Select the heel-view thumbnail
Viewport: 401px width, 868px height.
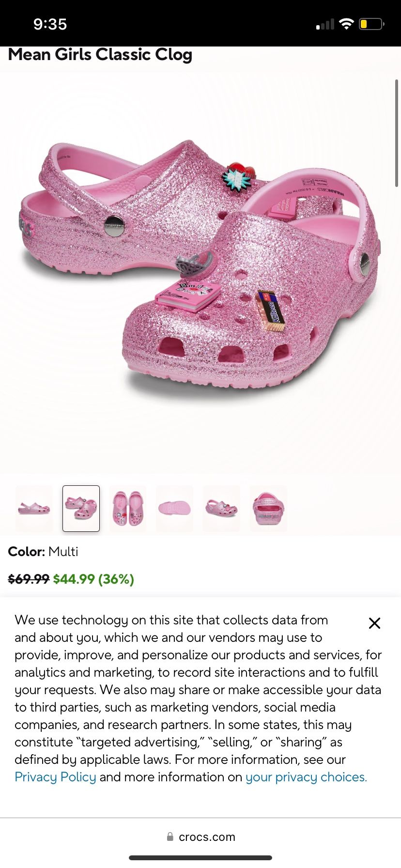click(x=269, y=509)
